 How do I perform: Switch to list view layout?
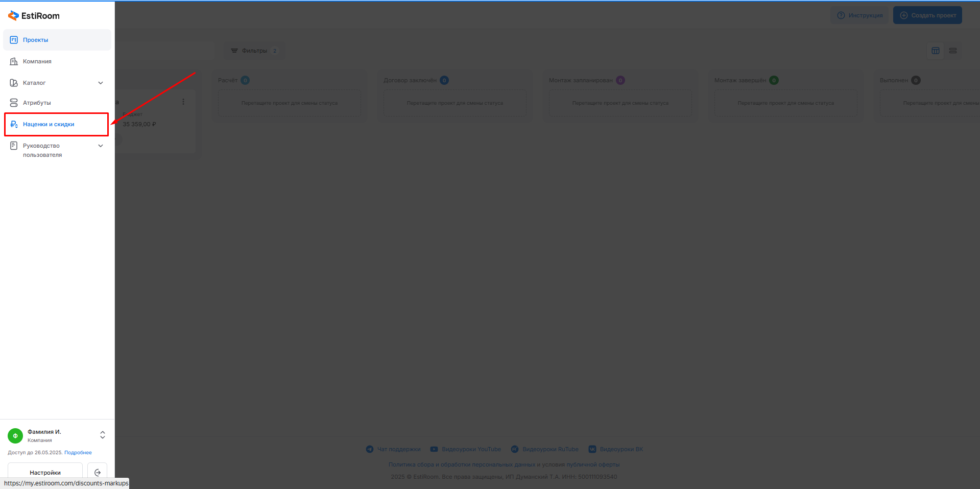click(953, 51)
